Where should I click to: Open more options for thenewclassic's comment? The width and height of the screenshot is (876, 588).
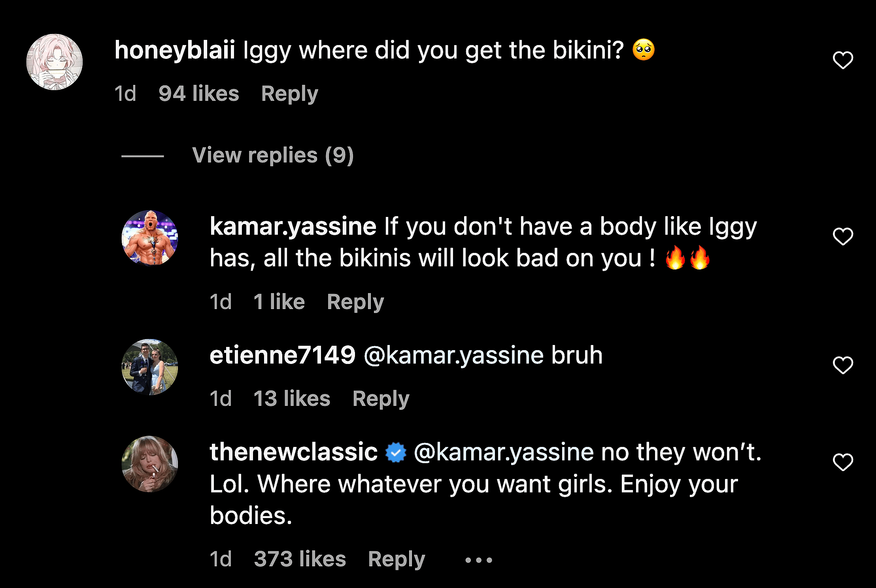click(x=478, y=559)
